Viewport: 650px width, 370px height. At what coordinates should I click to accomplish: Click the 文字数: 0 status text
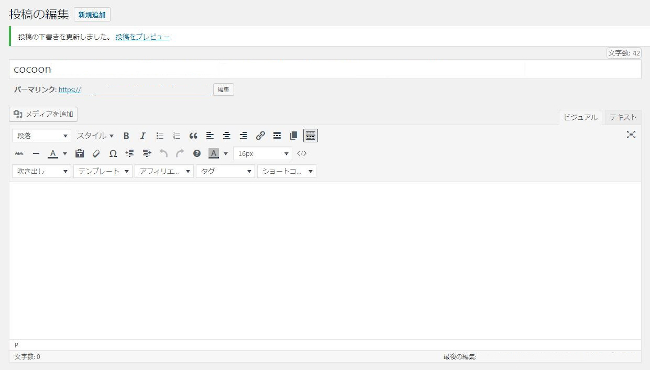27,356
